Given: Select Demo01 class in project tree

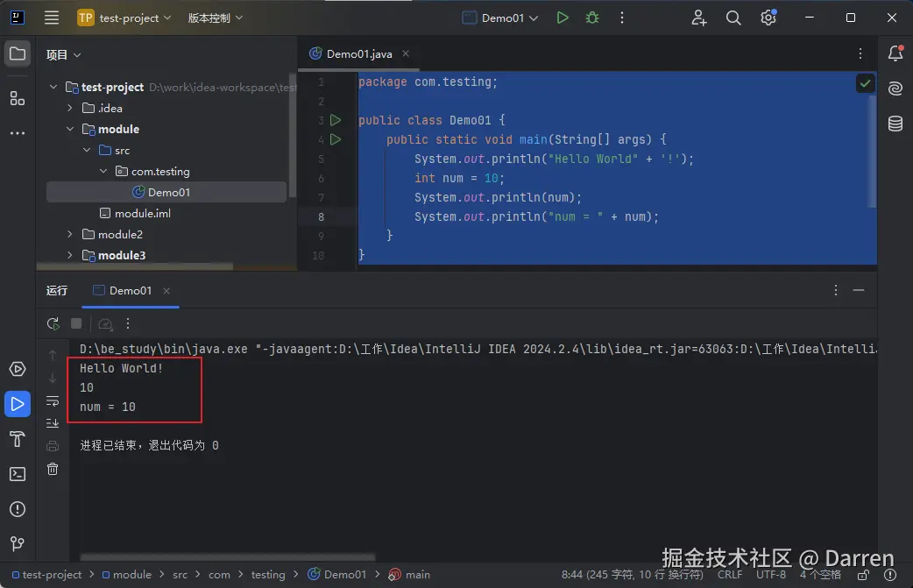Looking at the screenshot, I should point(166,192).
